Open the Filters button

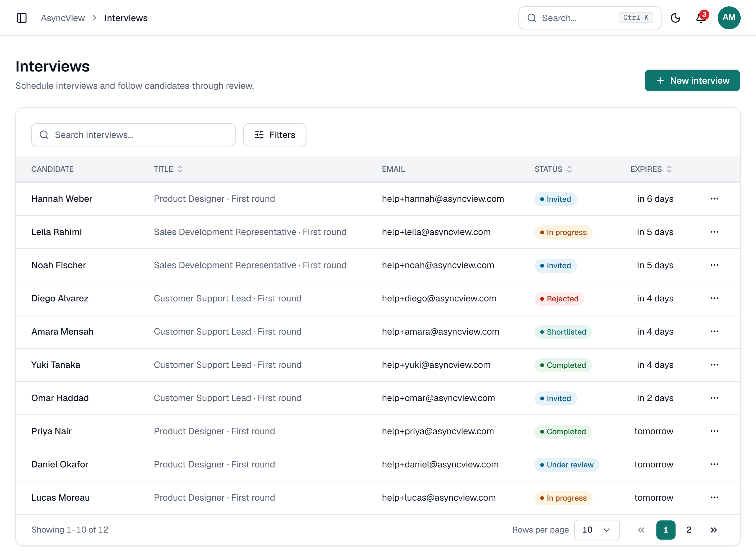point(275,135)
